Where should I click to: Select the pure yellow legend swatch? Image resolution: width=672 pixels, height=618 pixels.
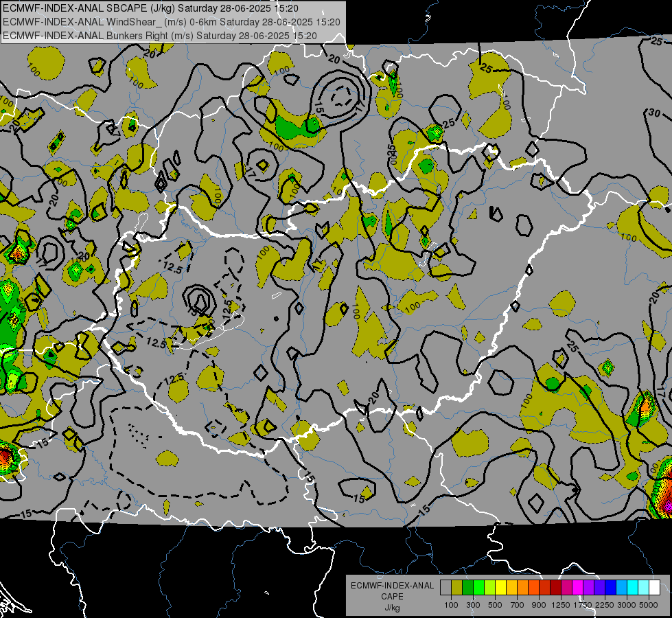[500, 588]
